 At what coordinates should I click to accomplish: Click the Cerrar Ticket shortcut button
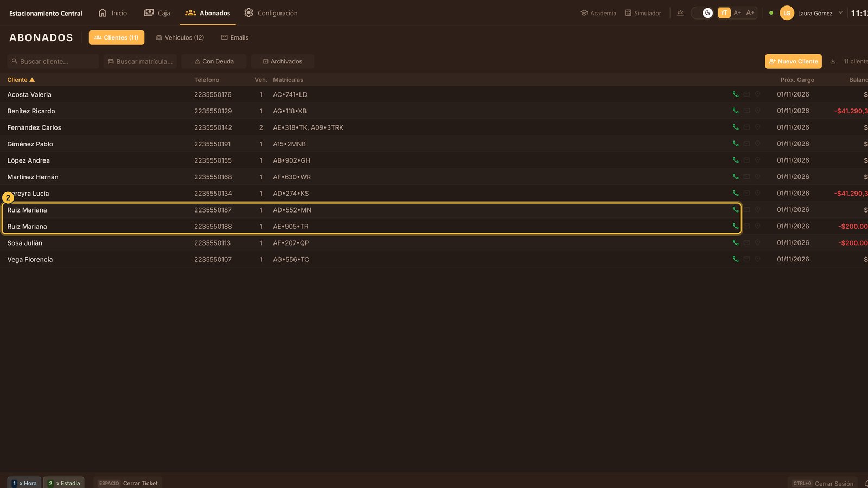coord(128,483)
